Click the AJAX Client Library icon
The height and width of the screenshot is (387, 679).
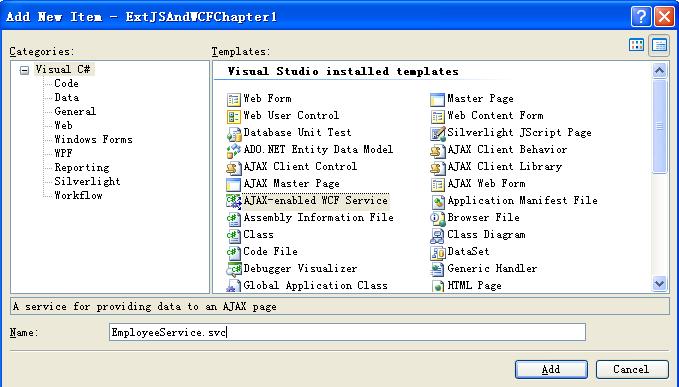[x=437, y=168]
